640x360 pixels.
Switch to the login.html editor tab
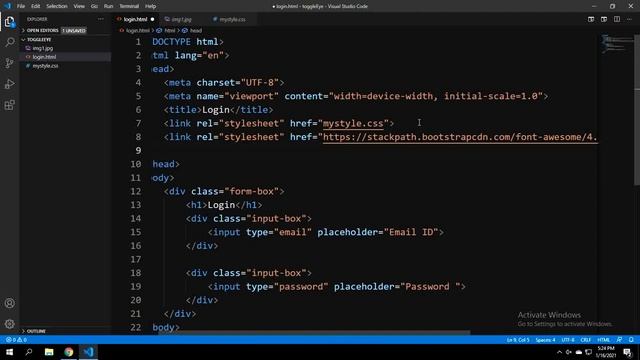click(x=136, y=19)
